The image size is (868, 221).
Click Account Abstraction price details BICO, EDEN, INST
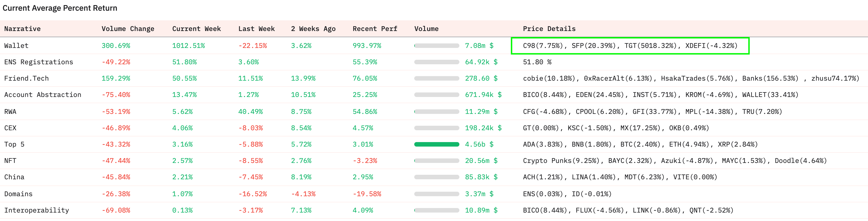[660, 95]
